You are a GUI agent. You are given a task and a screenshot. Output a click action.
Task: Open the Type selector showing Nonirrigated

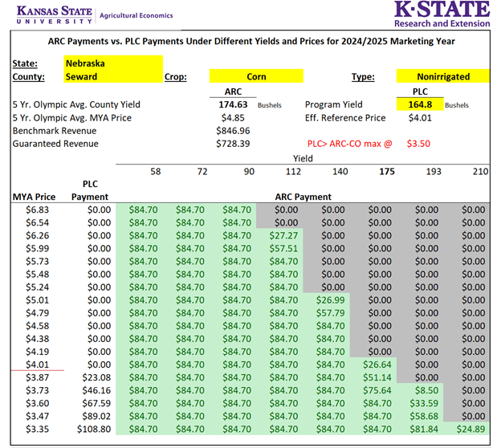(x=443, y=76)
